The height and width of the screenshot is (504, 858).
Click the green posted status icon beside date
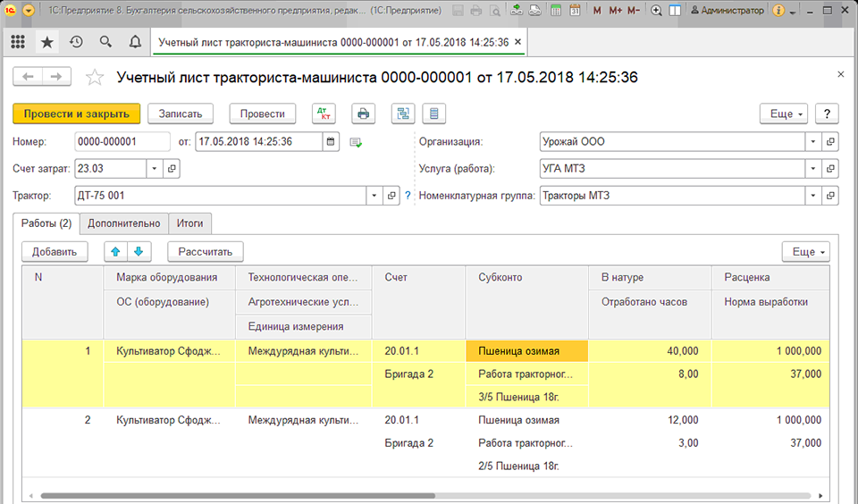tap(356, 142)
